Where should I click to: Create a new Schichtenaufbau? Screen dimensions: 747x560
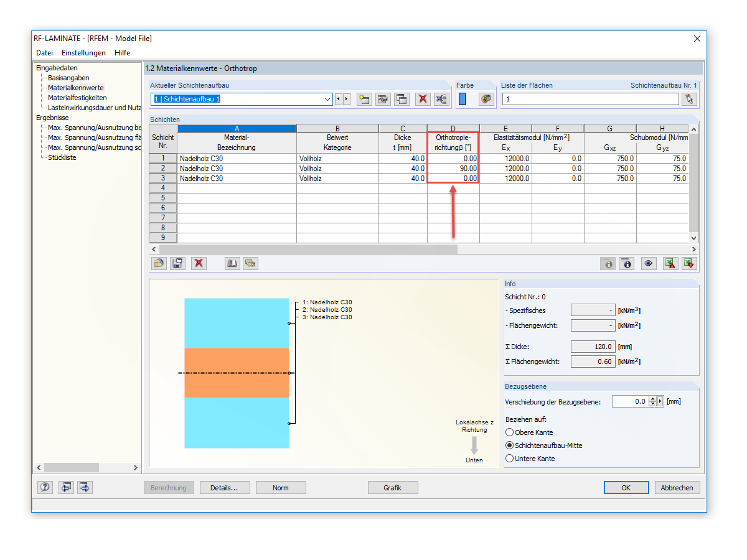[365, 99]
